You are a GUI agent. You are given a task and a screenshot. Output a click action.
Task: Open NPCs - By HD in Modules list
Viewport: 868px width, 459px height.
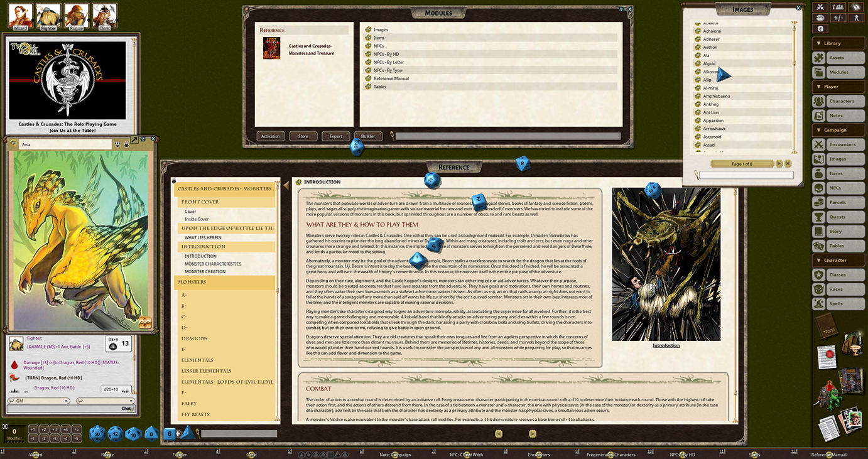491,54
